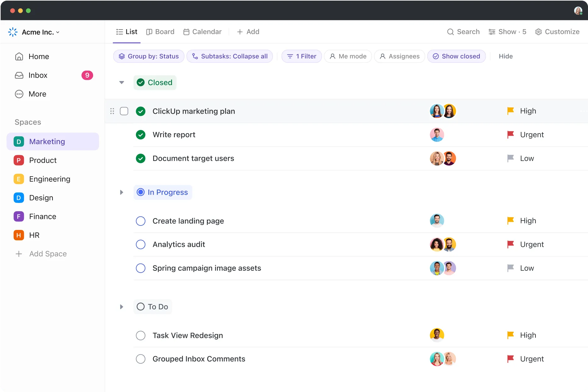
Task: Mark Grouped Inbox Comments status circle
Action: coord(141,359)
